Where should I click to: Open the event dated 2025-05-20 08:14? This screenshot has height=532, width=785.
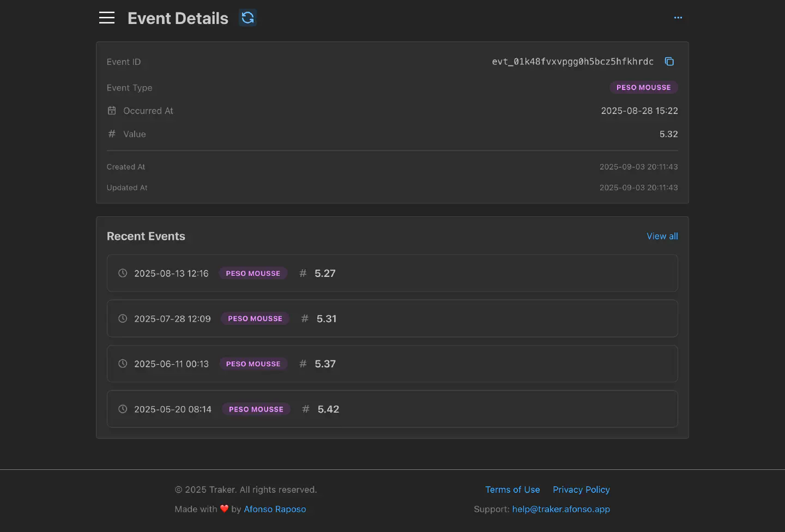[x=392, y=409]
